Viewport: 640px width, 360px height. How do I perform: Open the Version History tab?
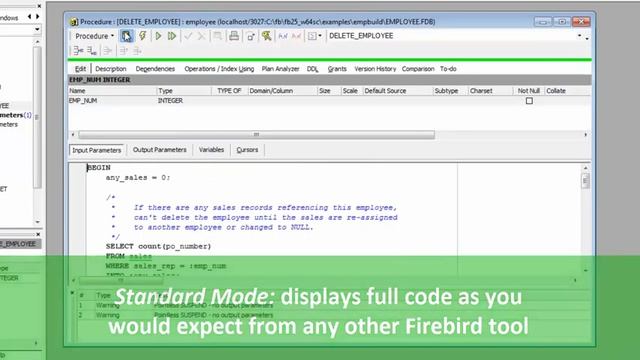[x=375, y=69]
